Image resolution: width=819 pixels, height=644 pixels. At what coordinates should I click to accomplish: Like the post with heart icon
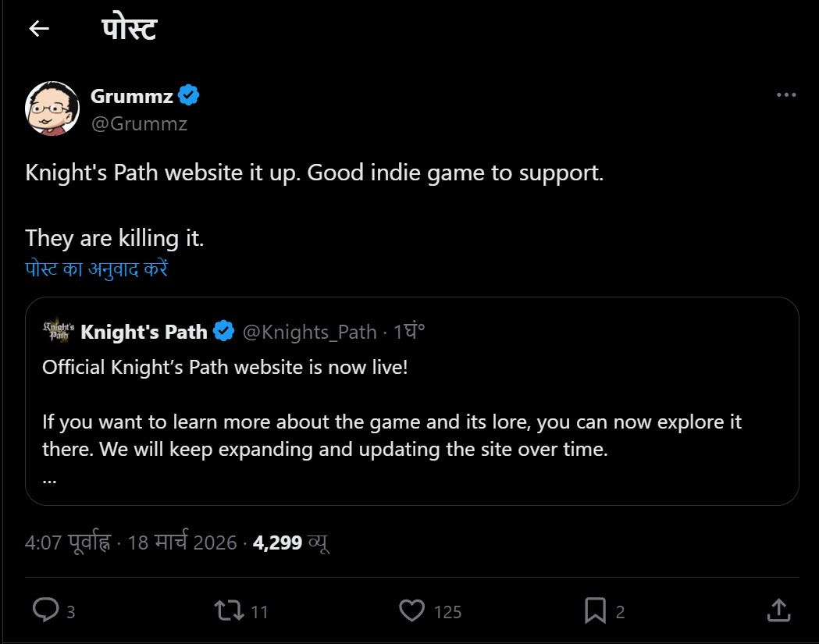click(x=412, y=610)
